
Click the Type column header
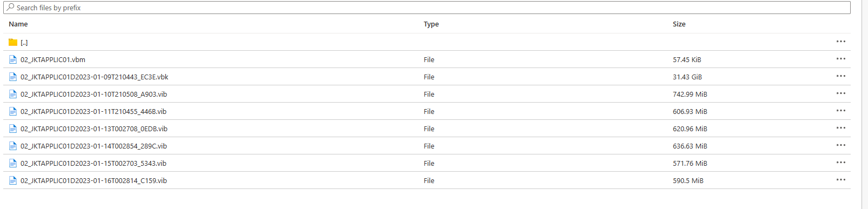[x=431, y=24]
